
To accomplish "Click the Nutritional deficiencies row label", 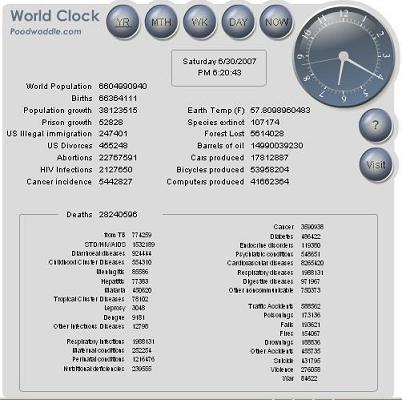I will click(94, 369).
